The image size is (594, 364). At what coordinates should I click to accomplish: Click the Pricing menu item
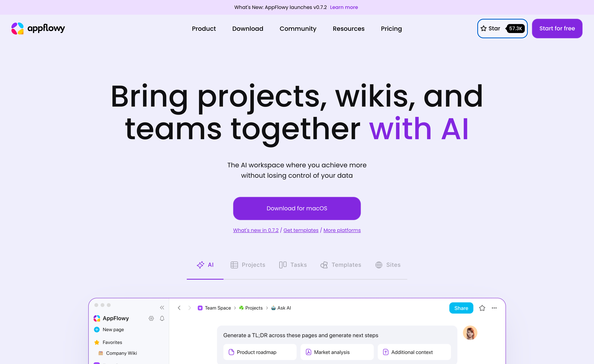[x=391, y=28]
